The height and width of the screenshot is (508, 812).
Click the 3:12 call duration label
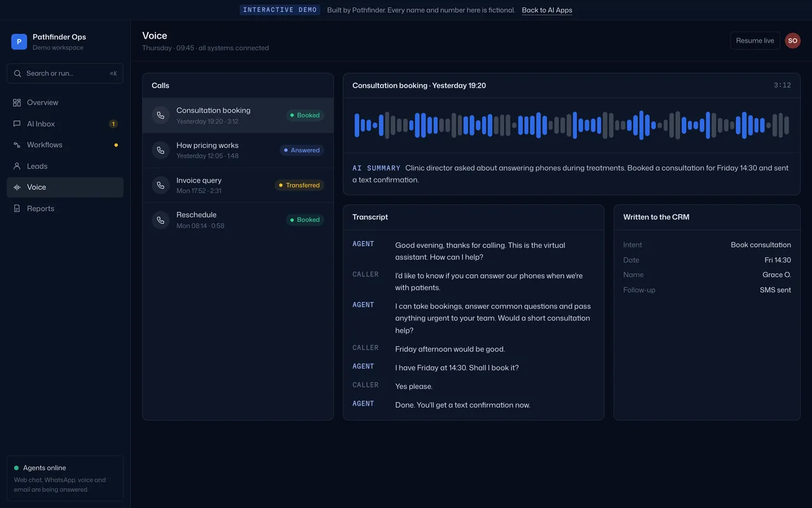click(782, 86)
